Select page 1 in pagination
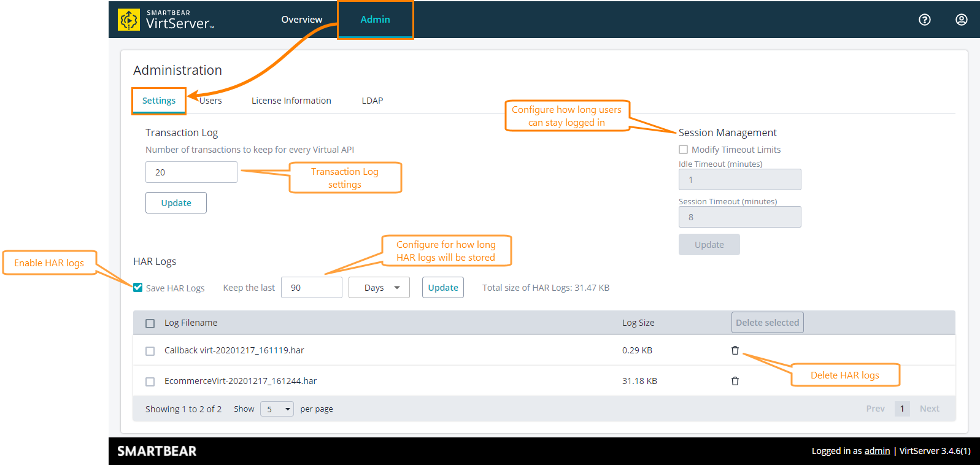The width and height of the screenshot is (980, 465). pos(902,409)
